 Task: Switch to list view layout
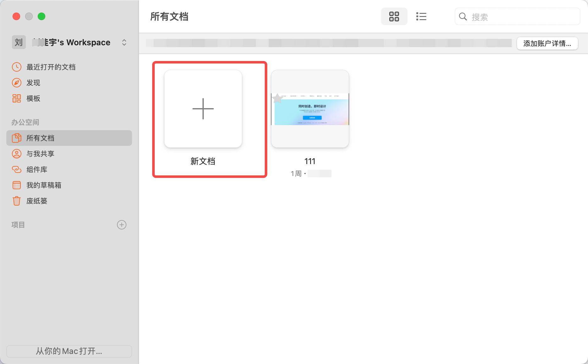click(x=421, y=17)
